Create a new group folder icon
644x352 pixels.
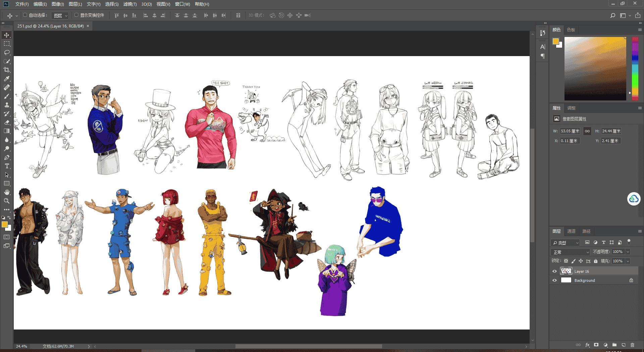point(614,345)
